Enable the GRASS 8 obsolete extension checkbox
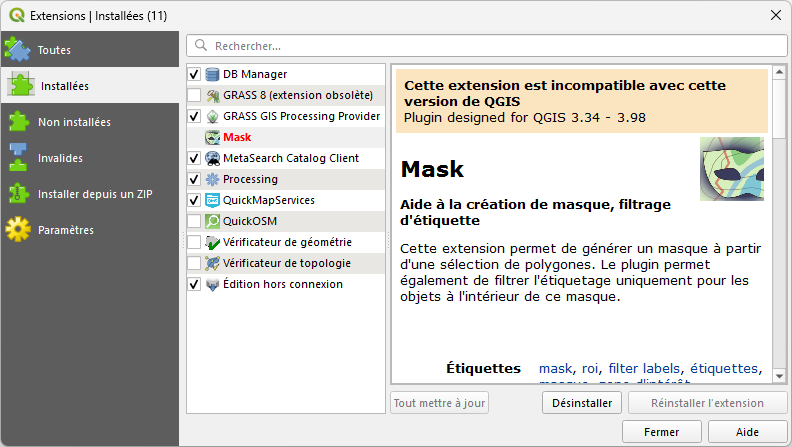 tap(194, 95)
